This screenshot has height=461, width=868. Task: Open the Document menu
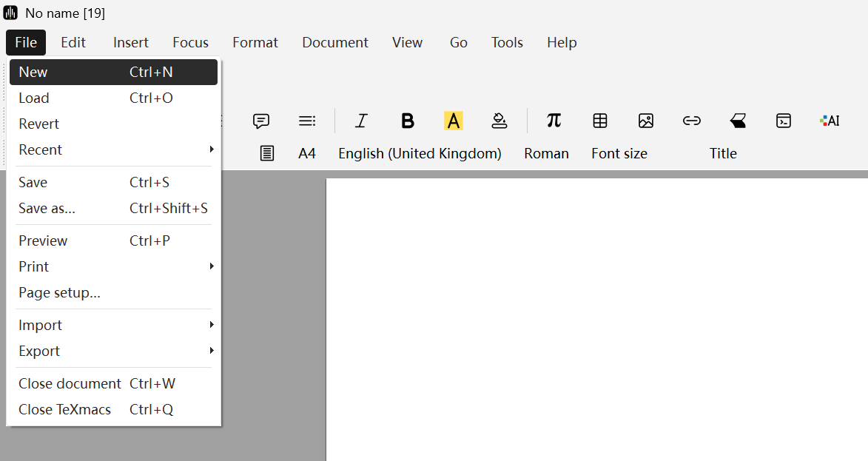(x=334, y=42)
